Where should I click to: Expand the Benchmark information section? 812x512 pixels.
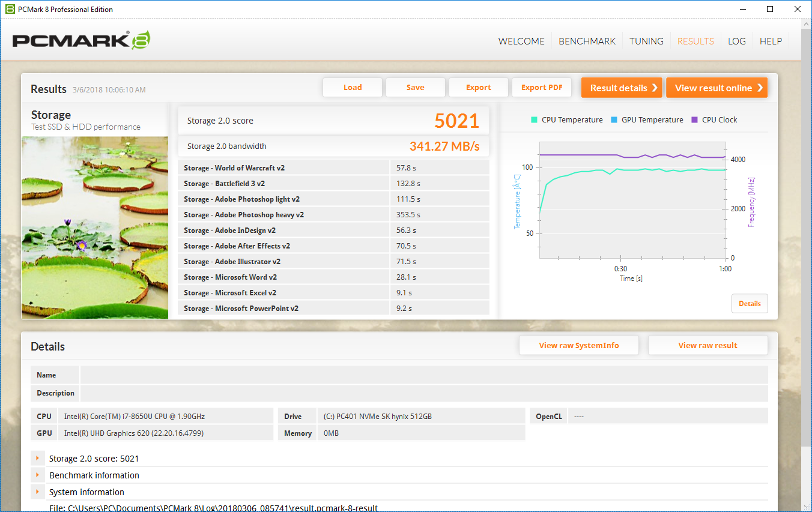click(x=37, y=475)
